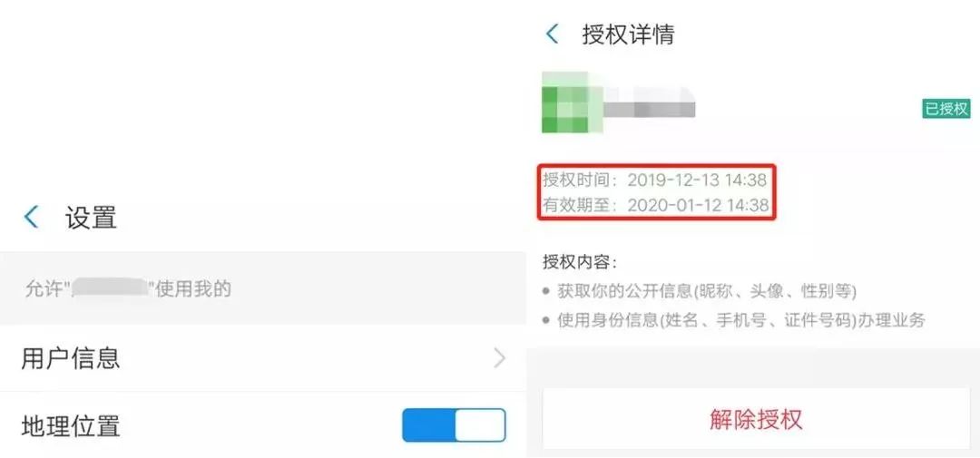980x458 pixels.
Task: Select the 授权时间 2019-12-13 line
Action: [654, 180]
